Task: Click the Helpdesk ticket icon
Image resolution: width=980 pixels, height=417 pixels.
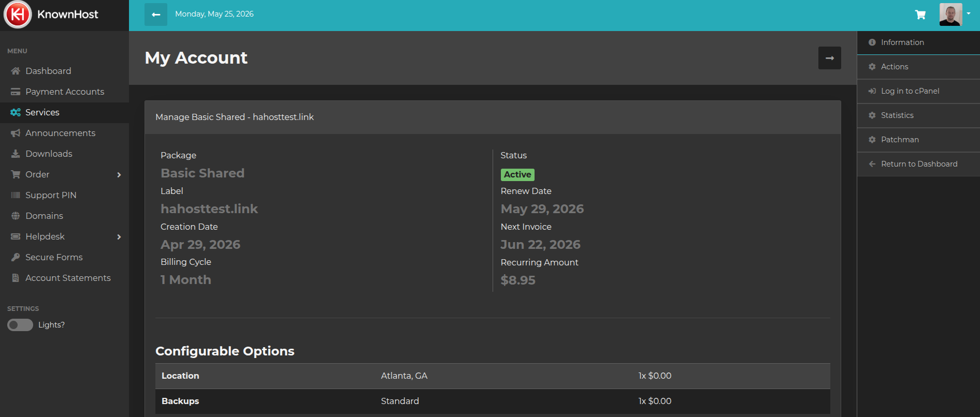Action: [x=16, y=236]
